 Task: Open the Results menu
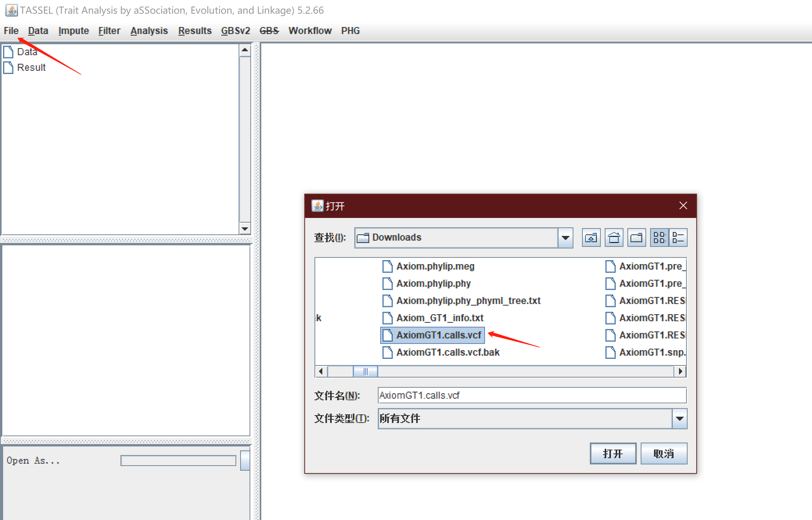coord(195,31)
